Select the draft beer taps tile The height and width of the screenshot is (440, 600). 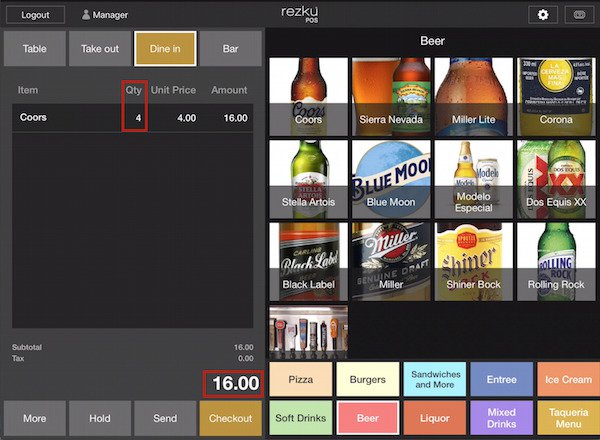pos(308,332)
